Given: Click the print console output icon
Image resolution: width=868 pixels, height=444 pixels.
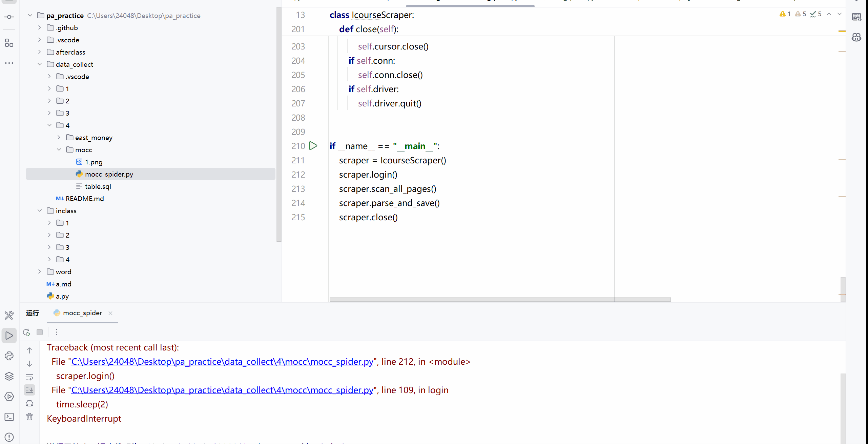Looking at the screenshot, I should (x=29, y=403).
